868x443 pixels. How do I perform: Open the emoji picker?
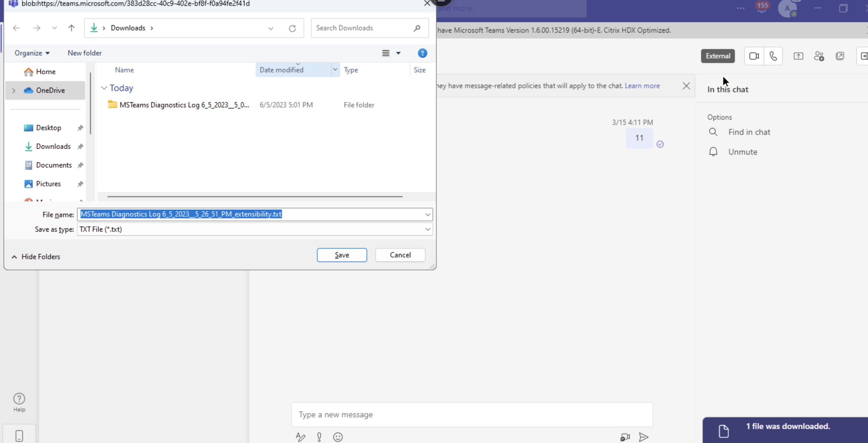click(338, 437)
